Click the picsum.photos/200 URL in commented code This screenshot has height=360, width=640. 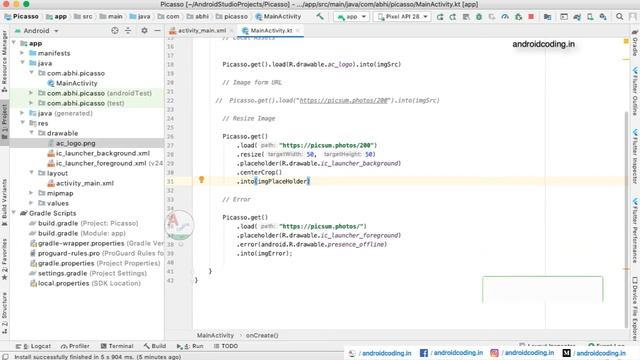(344, 100)
